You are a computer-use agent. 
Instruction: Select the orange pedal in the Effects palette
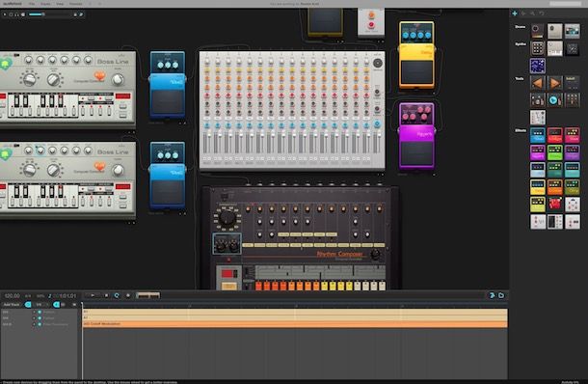[554, 187]
